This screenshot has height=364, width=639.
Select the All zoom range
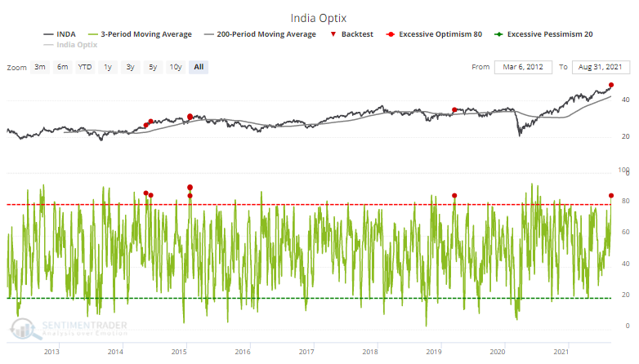point(198,67)
